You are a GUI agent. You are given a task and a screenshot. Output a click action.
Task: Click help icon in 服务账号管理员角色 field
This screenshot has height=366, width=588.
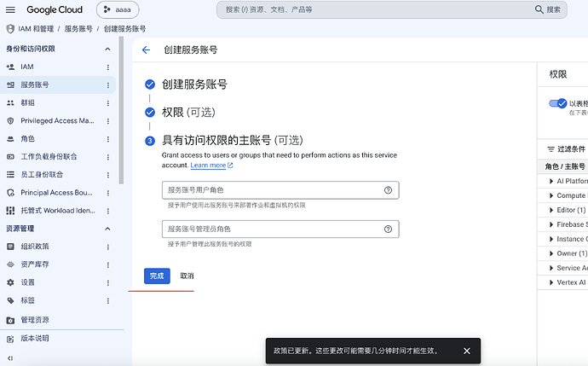click(x=388, y=229)
